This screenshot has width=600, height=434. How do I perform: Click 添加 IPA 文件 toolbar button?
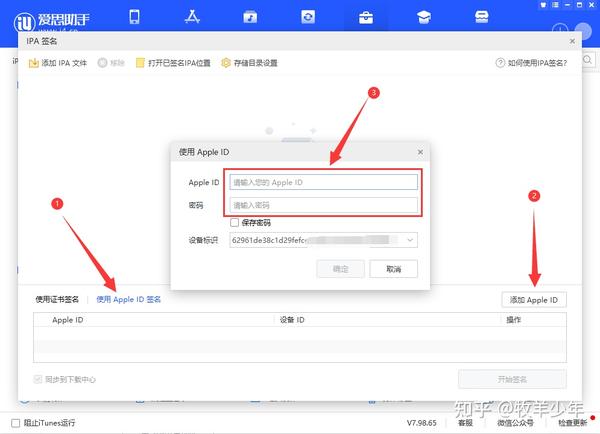tap(58, 63)
